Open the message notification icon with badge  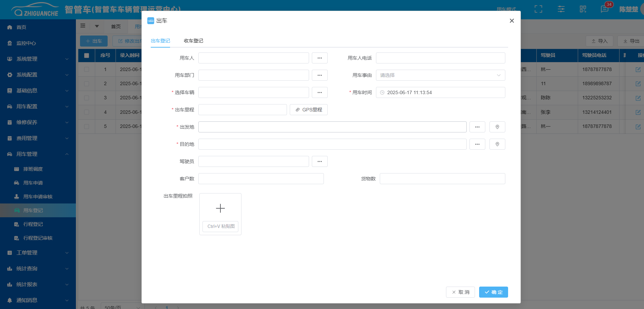click(605, 9)
